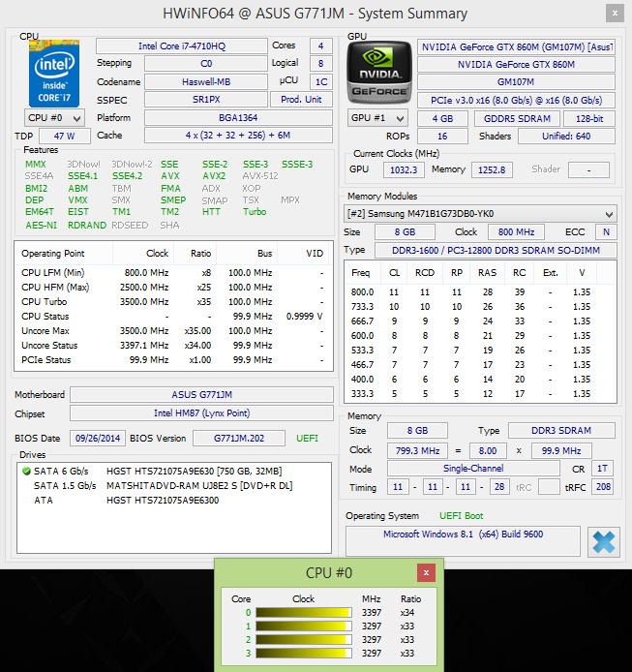
Task: Select the HGST SATA 6 Gb/s drive entry
Action: tap(173, 472)
